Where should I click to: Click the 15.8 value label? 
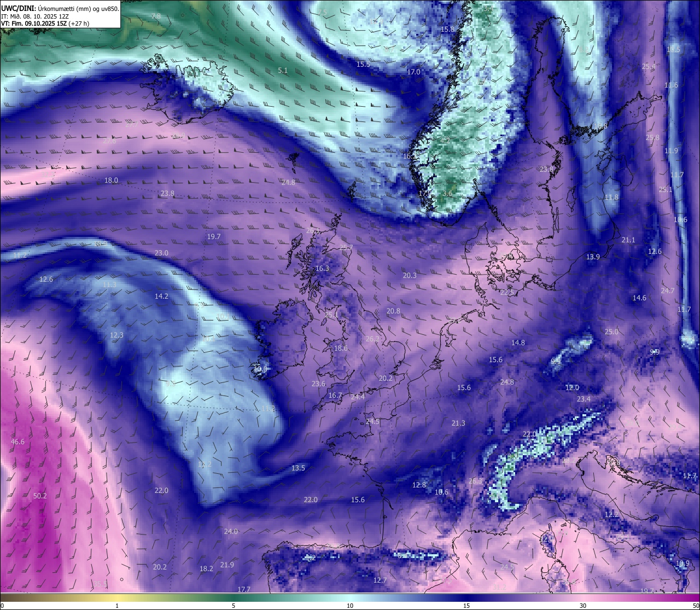coord(447,29)
